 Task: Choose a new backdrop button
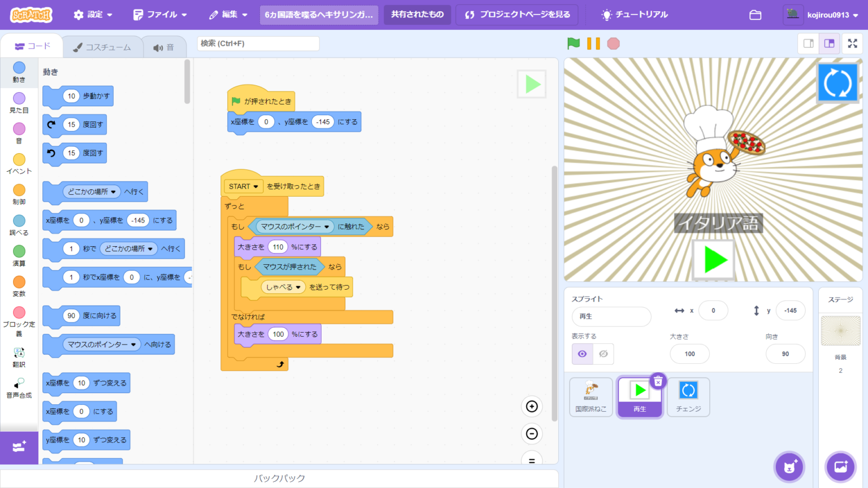tap(841, 467)
